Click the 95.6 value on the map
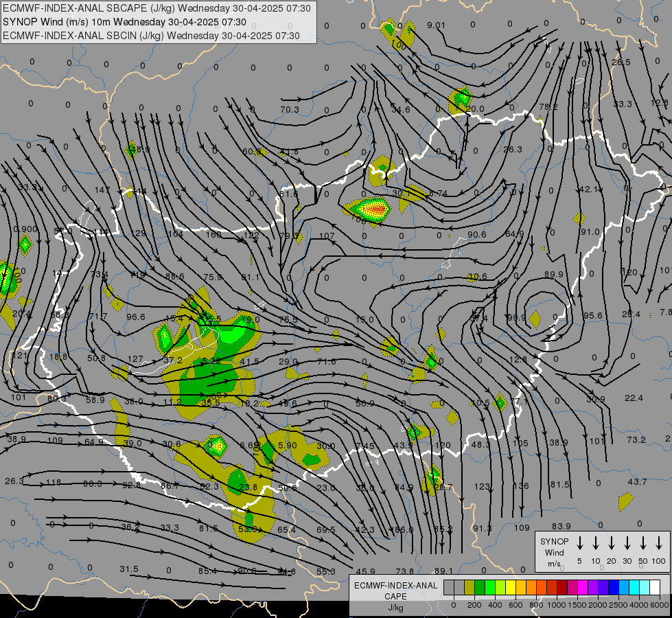Image resolution: width=672 pixels, height=618 pixels. 592,316
